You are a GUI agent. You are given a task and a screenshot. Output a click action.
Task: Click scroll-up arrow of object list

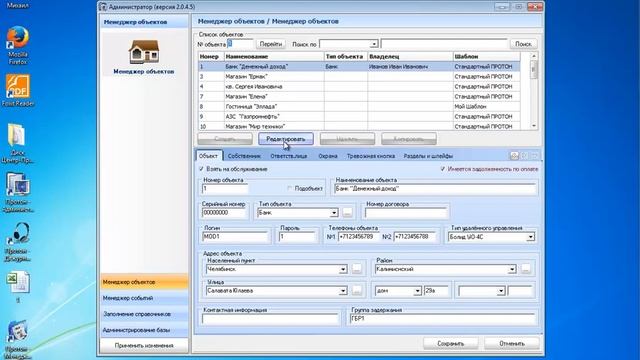pos(534,56)
